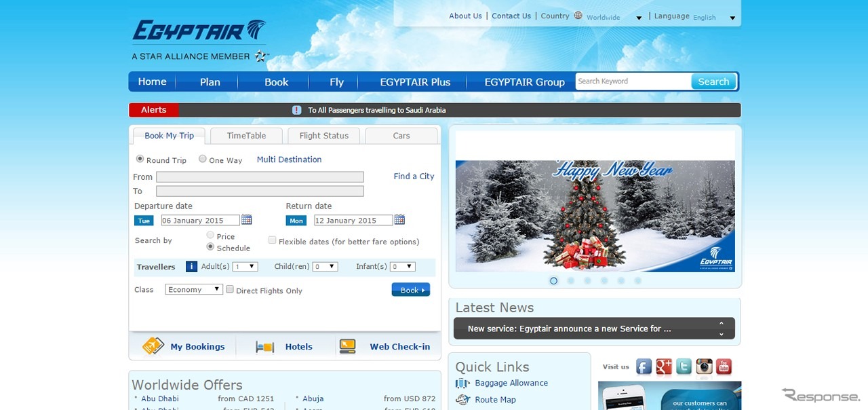
Task: Click the Search Keyword input box
Action: pos(633,81)
